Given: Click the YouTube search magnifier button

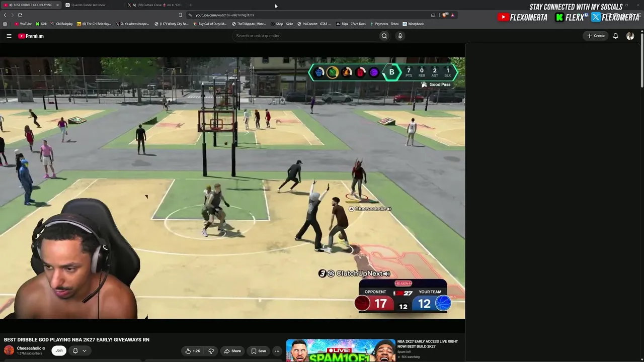Looking at the screenshot, I should (x=384, y=36).
